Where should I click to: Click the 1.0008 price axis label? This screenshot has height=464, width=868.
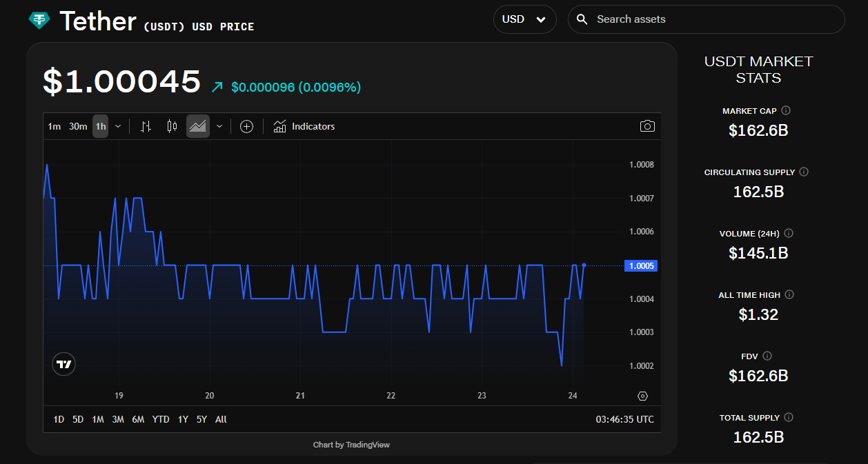(642, 165)
